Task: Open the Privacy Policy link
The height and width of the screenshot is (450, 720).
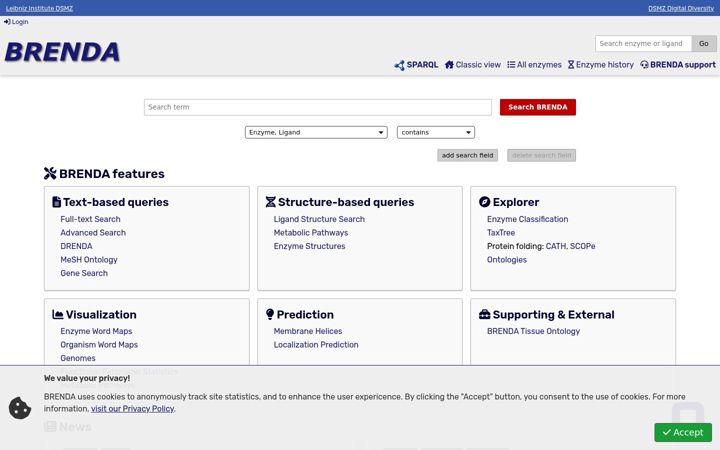Action: (x=133, y=409)
